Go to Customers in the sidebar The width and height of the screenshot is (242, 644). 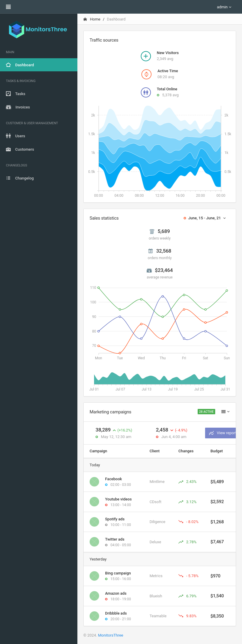[24, 149]
